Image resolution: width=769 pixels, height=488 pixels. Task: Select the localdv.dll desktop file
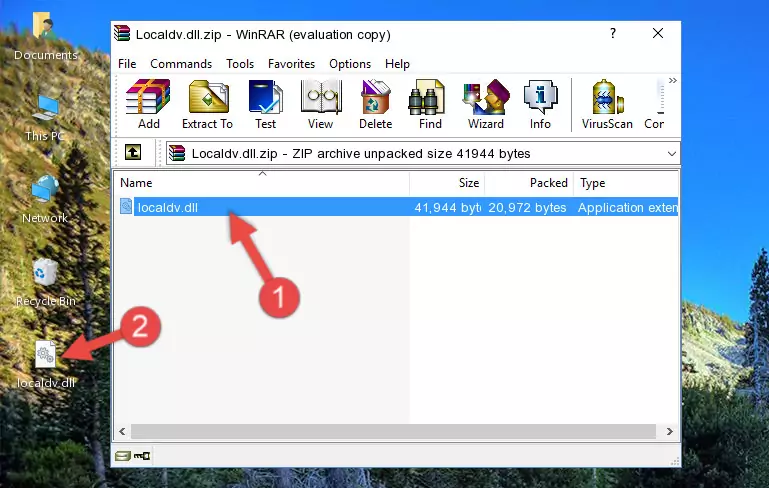click(x=46, y=365)
